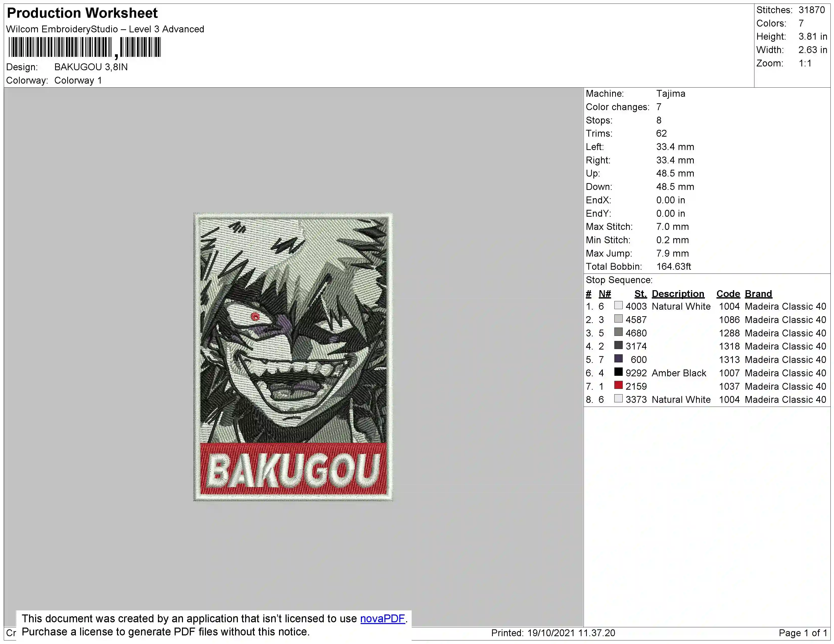
Task: Click the Stop Sequence heading
Action: (x=619, y=280)
